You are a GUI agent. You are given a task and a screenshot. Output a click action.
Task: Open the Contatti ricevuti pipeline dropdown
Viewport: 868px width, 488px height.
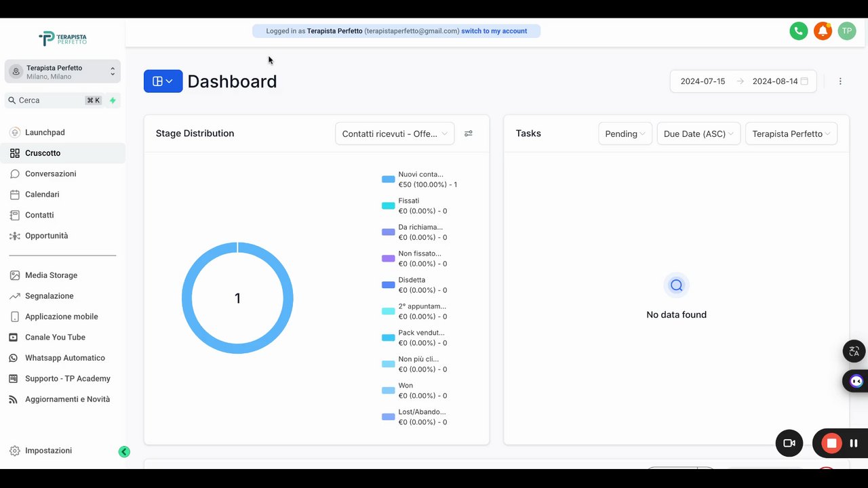pos(395,134)
